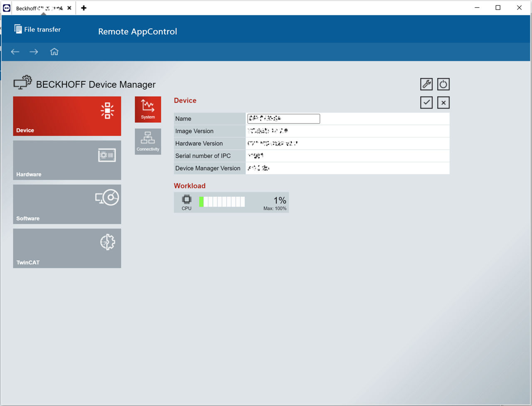The width and height of the screenshot is (532, 406).
Task: Click the "Image Version" label
Action: click(194, 131)
